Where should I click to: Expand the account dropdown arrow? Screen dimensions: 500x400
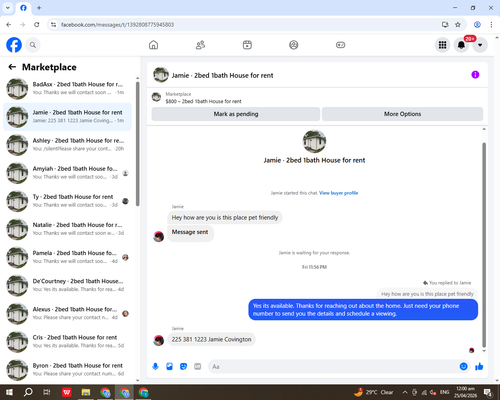coord(480,45)
